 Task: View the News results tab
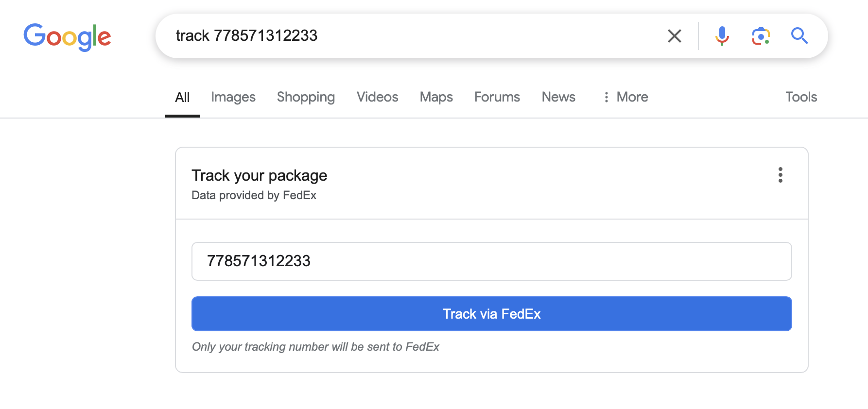click(x=558, y=97)
